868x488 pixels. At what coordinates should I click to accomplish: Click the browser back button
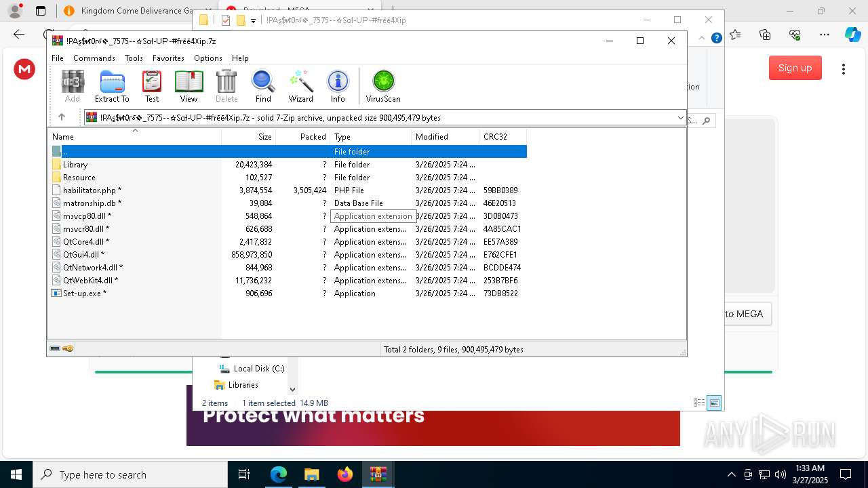(19, 35)
